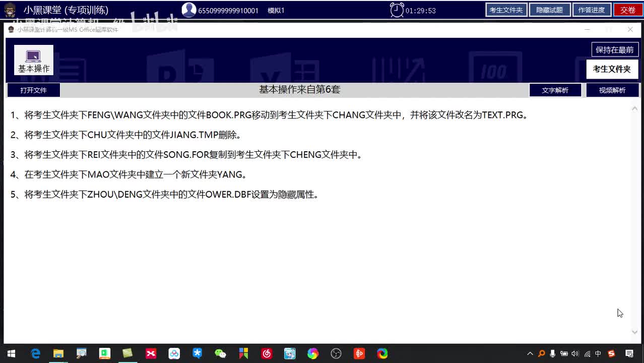
Task: Open 考生文件夹 in top bar
Action: (506, 10)
